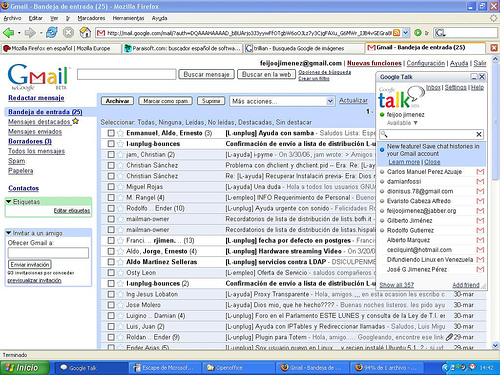
Task: Click mail icon beside Carlos Manuel Perez Azuaje
Action: pos(480,172)
